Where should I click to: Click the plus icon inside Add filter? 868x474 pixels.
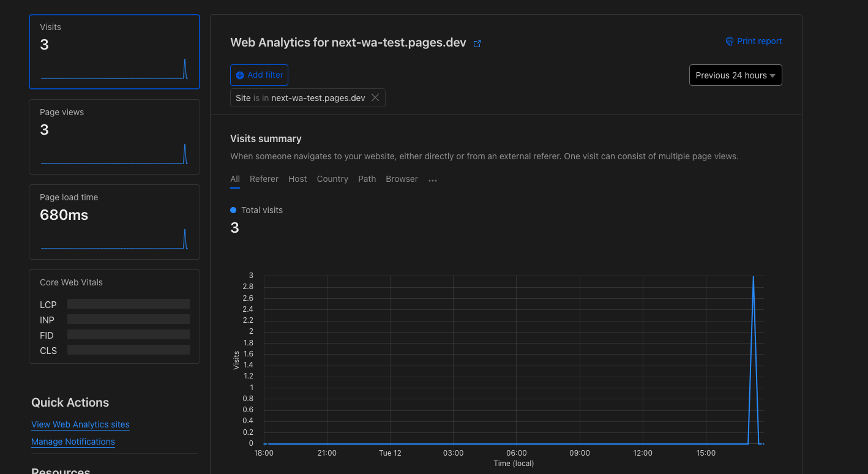[239, 75]
